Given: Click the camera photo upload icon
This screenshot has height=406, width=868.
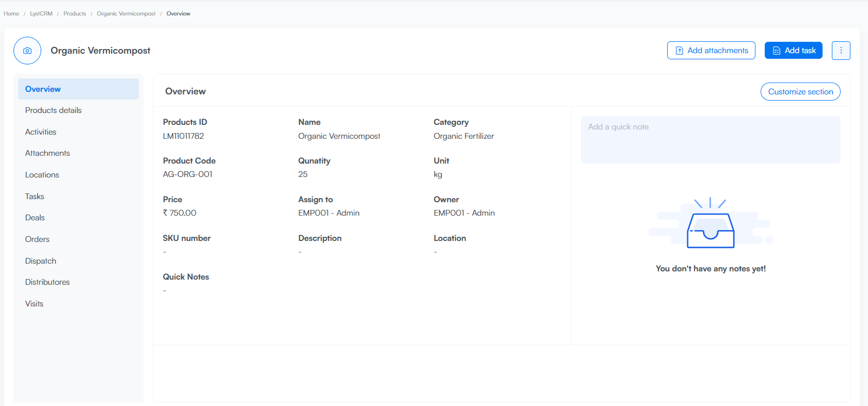Looking at the screenshot, I should [27, 51].
